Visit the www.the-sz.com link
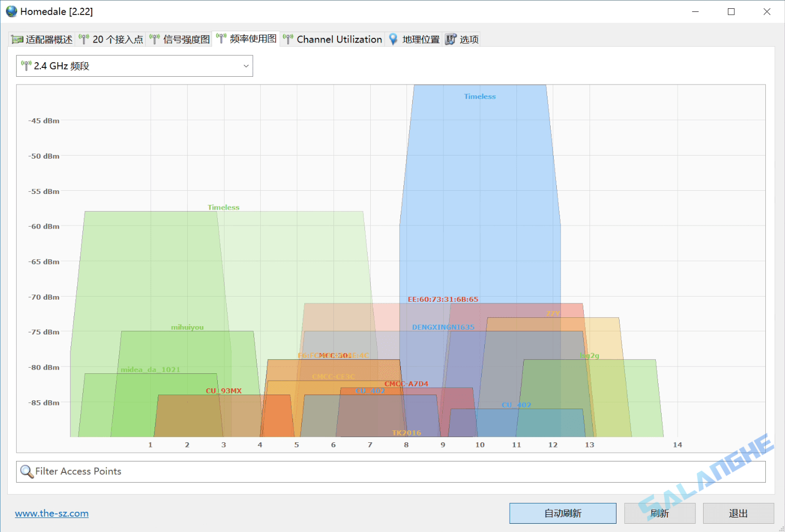Image resolution: width=785 pixels, height=532 pixels. (x=52, y=513)
